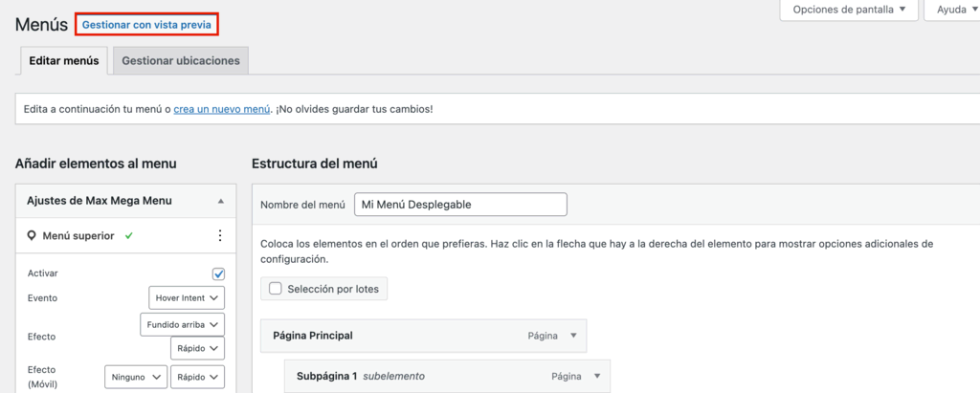Open the Evento Hover Intent dropdown
Viewport: 980px width, 393px height.
click(187, 298)
